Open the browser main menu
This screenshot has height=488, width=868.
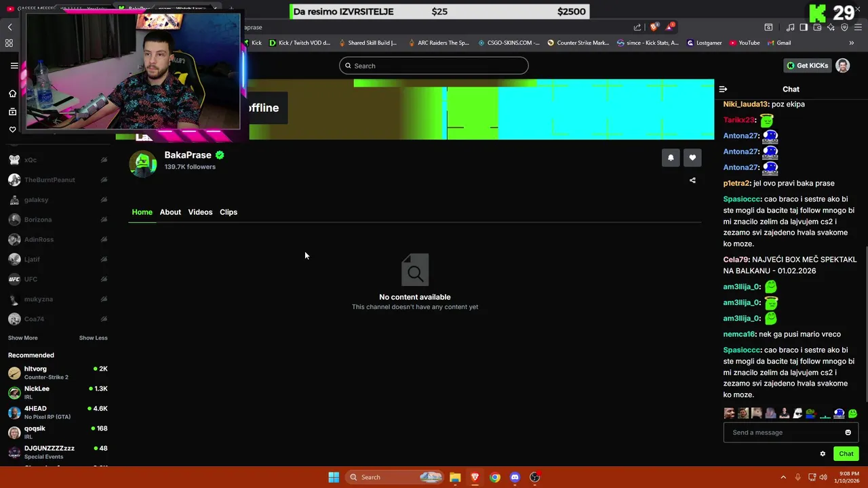pyautogui.click(x=859, y=27)
